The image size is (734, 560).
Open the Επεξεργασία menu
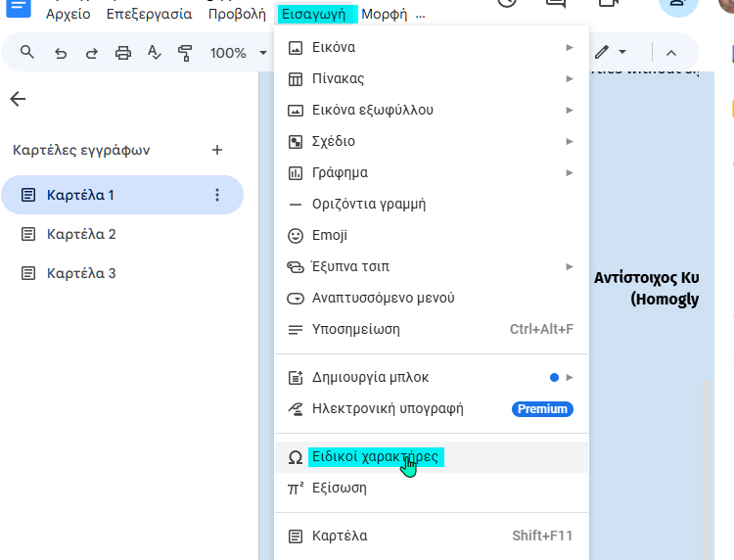click(x=150, y=14)
